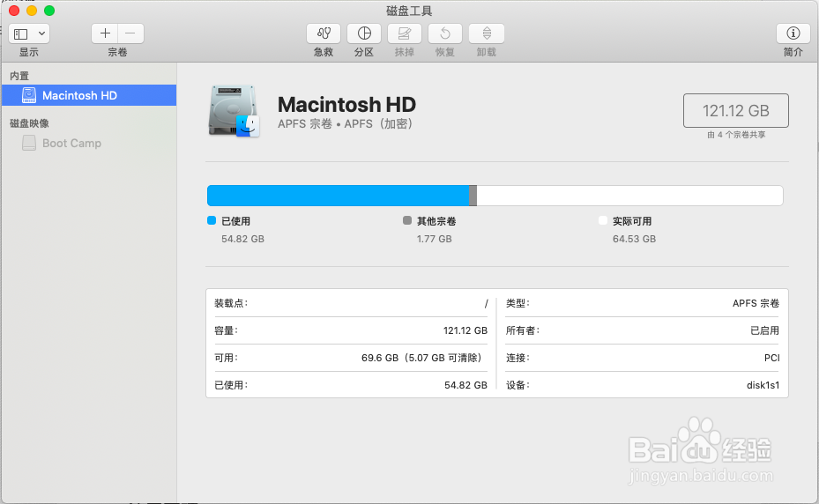The height and width of the screenshot is (504, 819).
Task: Select Boot Camp disk image in sidebar
Action: [x=89, y=143]
